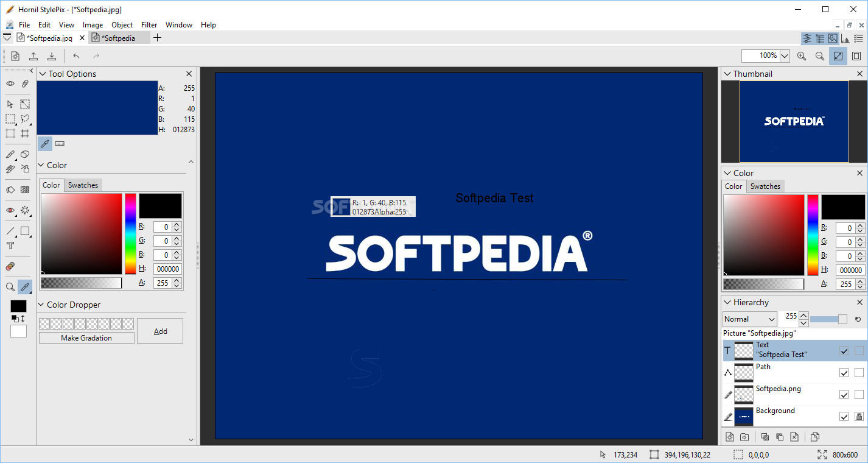868x463 pixels.
Task: Choose the Zoom magnifier tool in toolbox
Action: [x=10, y=286]
